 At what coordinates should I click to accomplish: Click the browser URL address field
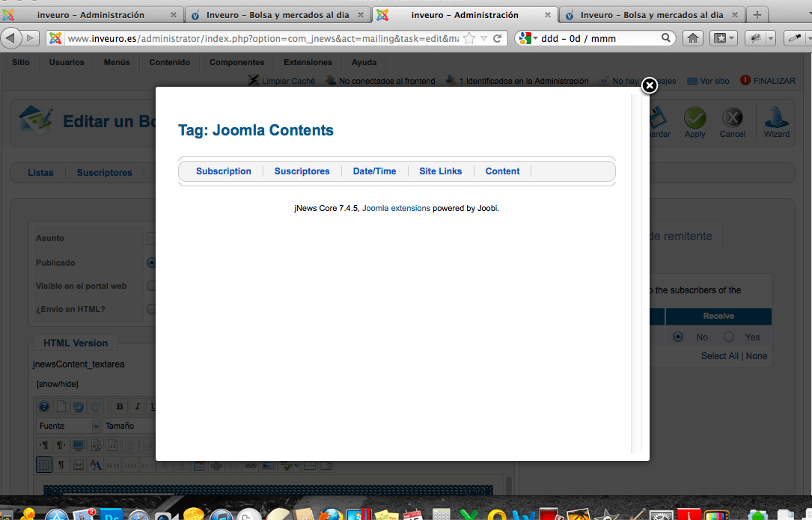coord(263,38)
